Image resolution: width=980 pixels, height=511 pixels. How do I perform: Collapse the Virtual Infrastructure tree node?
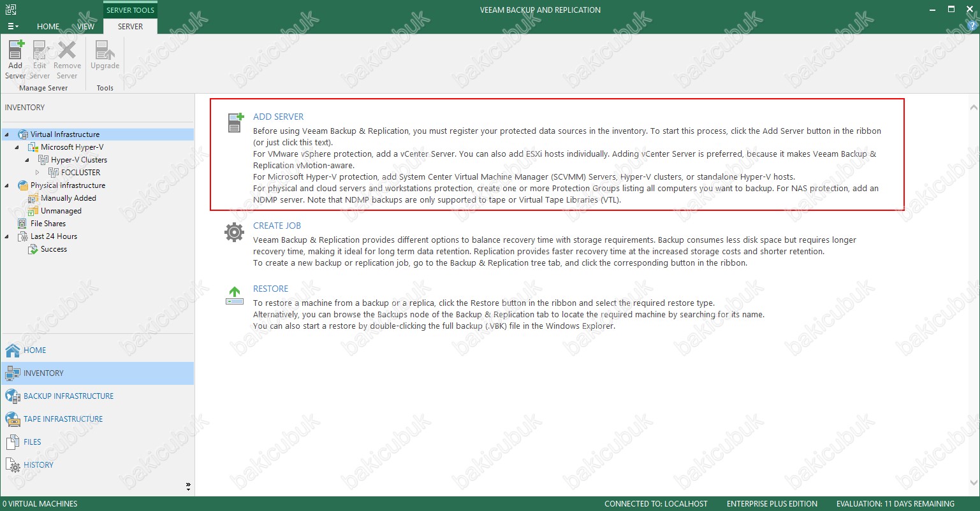[x=7, y=134]
